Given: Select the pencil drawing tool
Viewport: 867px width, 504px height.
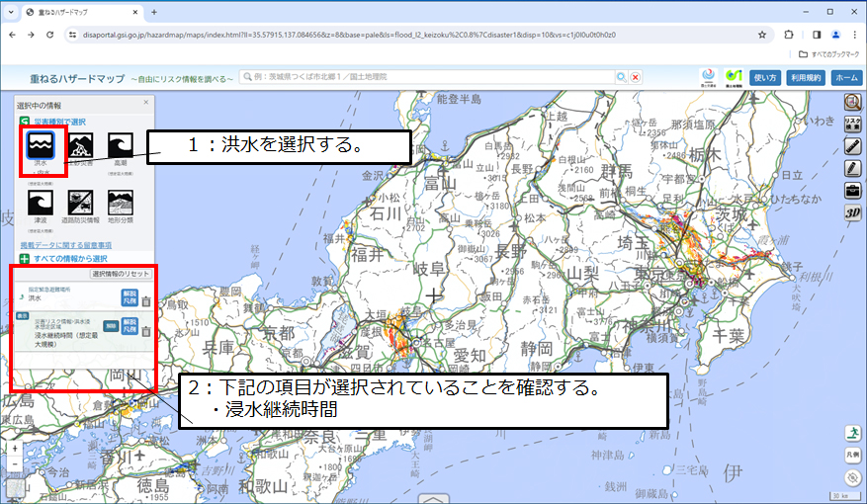Looking at the screenshot, I should pyautogui.click(x=852, y=168).
